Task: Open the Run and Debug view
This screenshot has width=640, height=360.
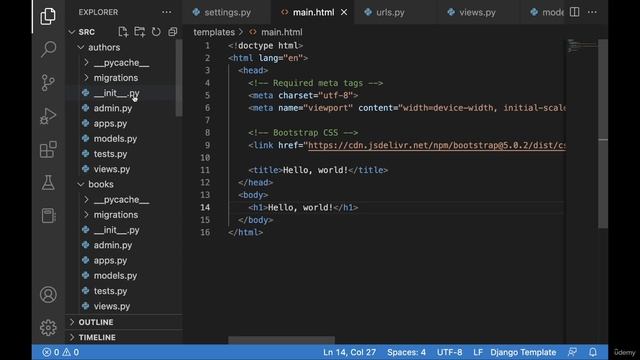Action: (x=48, y=116)
